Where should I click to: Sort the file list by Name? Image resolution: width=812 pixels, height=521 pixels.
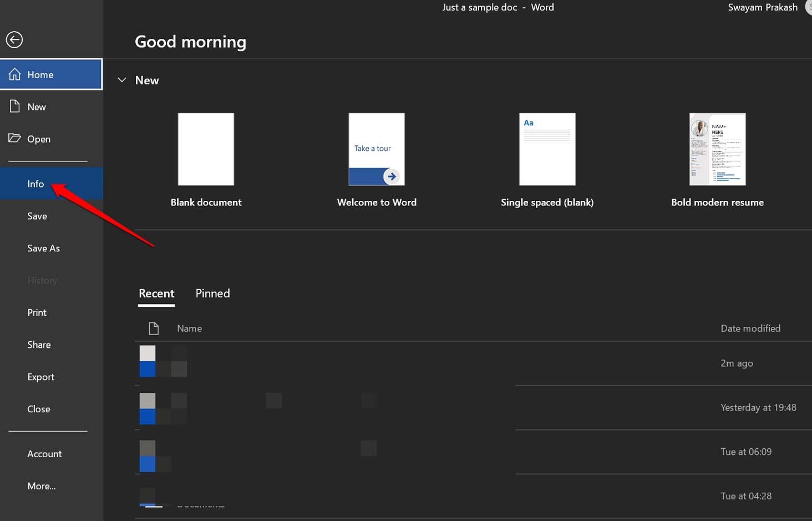pos(189,328)
